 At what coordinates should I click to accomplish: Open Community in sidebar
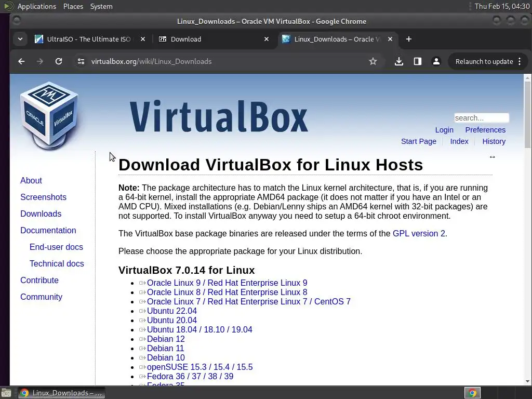pyautogui.click(x=41, y=297)
